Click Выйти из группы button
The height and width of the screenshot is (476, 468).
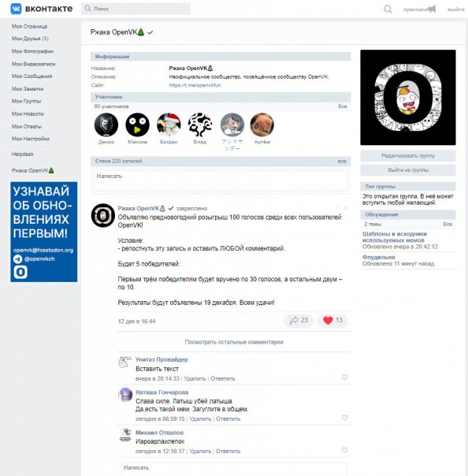click(408, 170)
